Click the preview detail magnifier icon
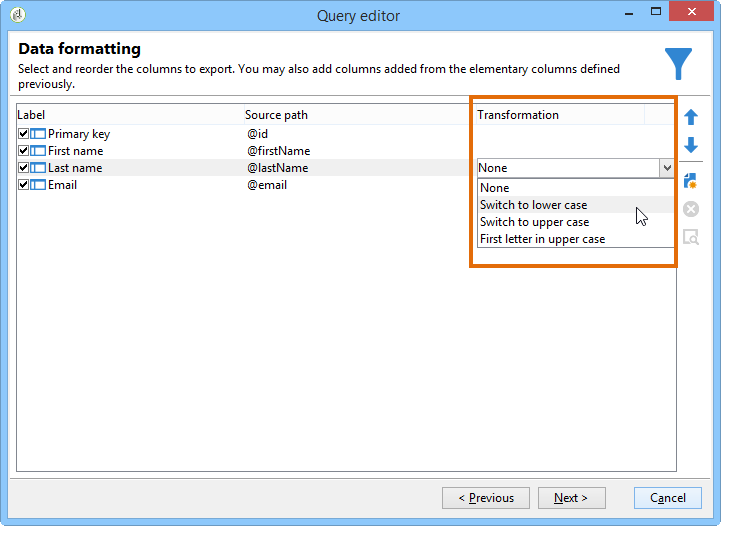This screenshot has width=736, height=541. 690,237
